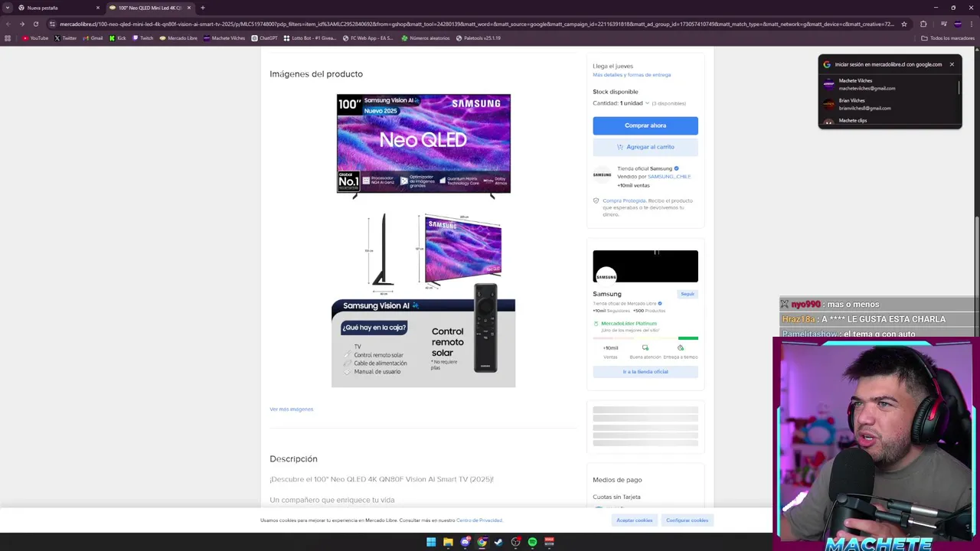Image resolution: width=980 pixels, height=551 pixels.
Task: Choose Brian Vilches Google account
Action: tap(888, 104)
